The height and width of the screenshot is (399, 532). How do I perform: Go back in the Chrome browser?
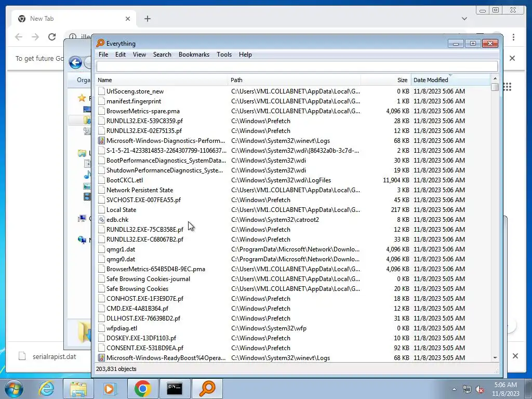[19, 37]
